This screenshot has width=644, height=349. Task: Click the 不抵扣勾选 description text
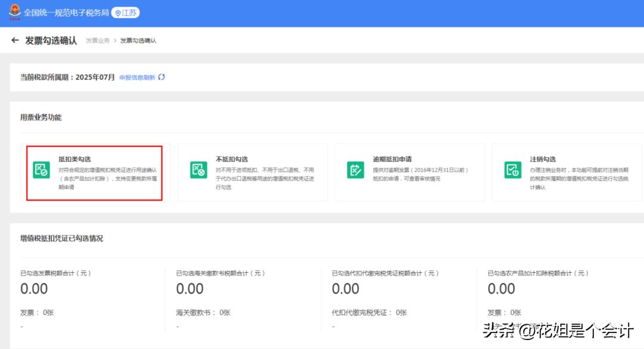click(x=265, y=179)
